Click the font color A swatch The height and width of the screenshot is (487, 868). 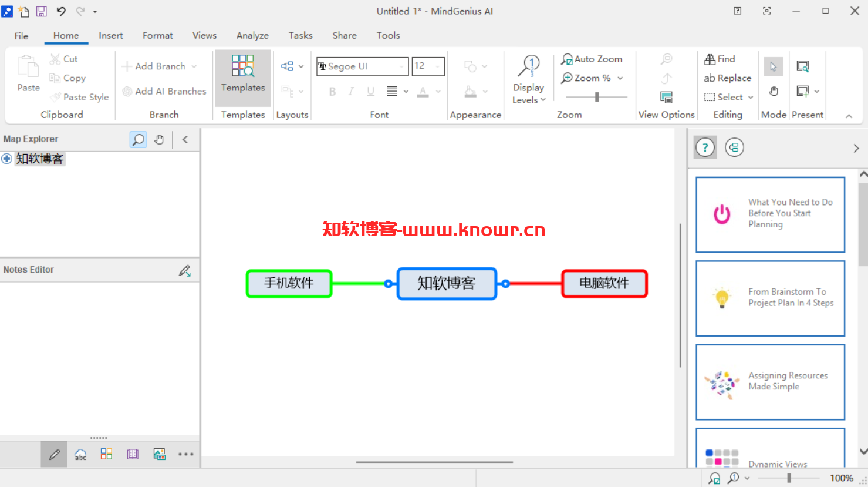tap(423, 91)
